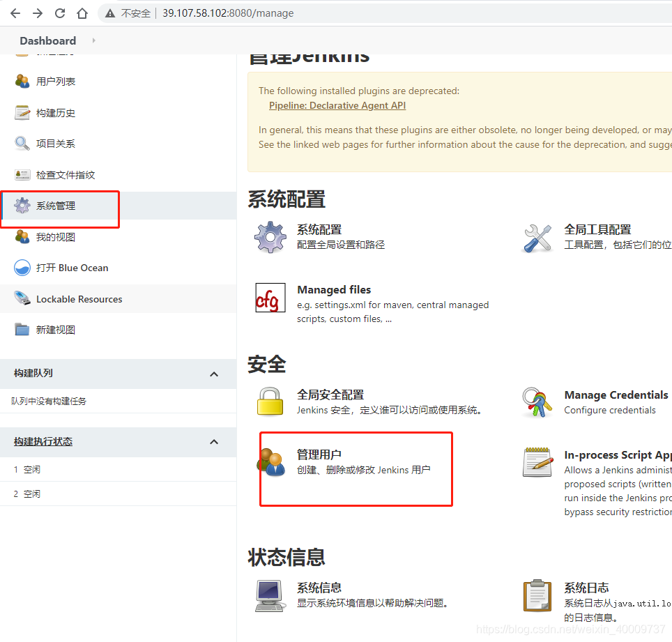This screenshot has width=672, height=642.
Task: Click the 创建、删除或修改 Jenkins 用户 description
Action: (x=363, y=470)
